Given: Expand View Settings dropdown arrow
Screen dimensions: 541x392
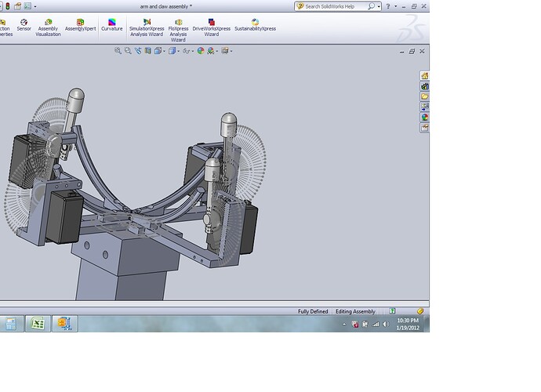Looking at the screenshot, I should 231,51.
